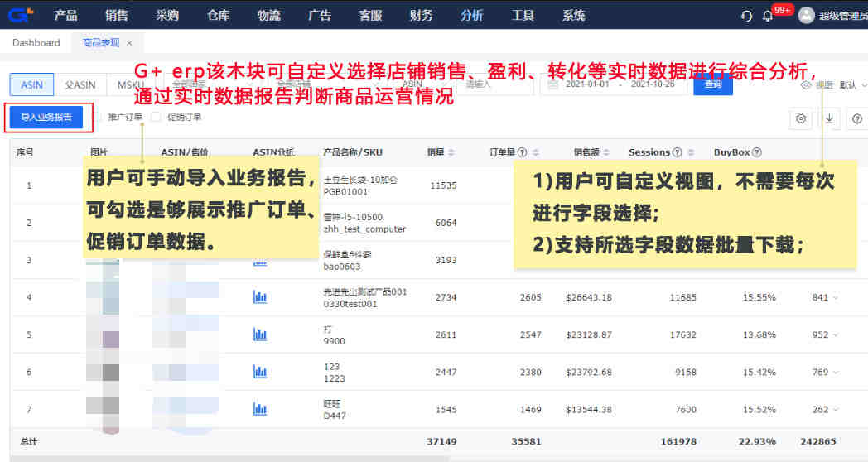Open the ASIN search-type dropdown

click(424, 84)
